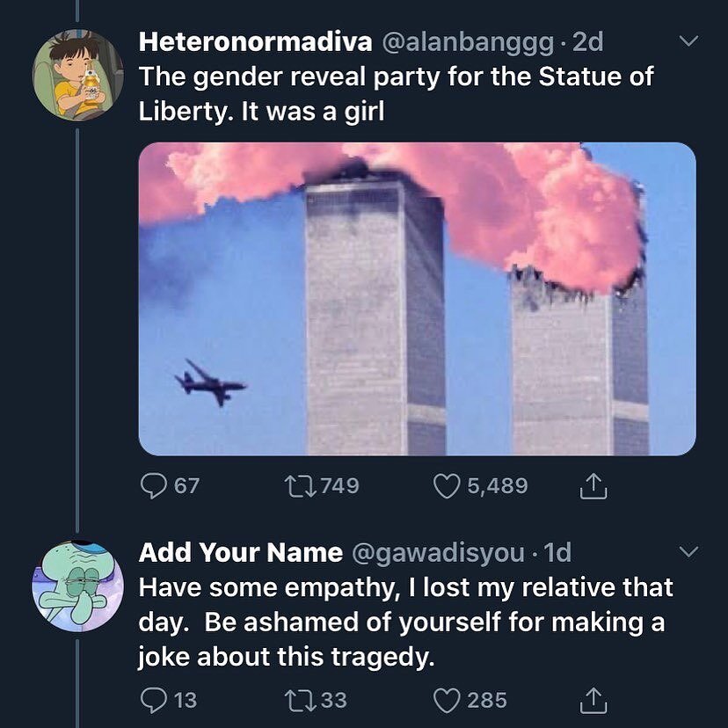Image resolution: width=728 pixels, height=728 pixels.
Task: Open options chevron on Heteronormadiva's tweet
Action: click(x=688, y=41)
